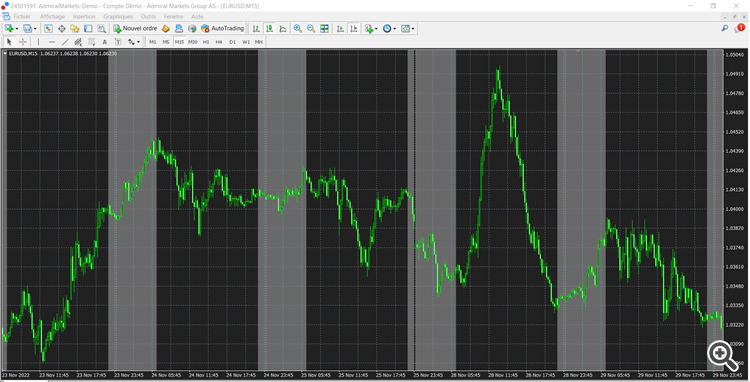Open the Navigator favorites folder icon
This screenshot has height=382, width=750.
75,29
